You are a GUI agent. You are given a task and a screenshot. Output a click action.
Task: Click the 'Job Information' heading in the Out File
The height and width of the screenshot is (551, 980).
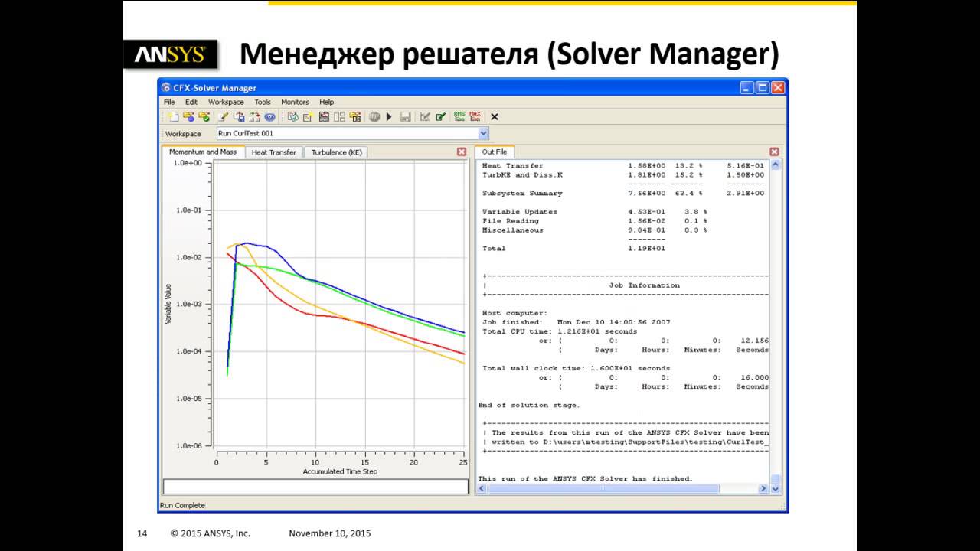click(x=644, y=285)
